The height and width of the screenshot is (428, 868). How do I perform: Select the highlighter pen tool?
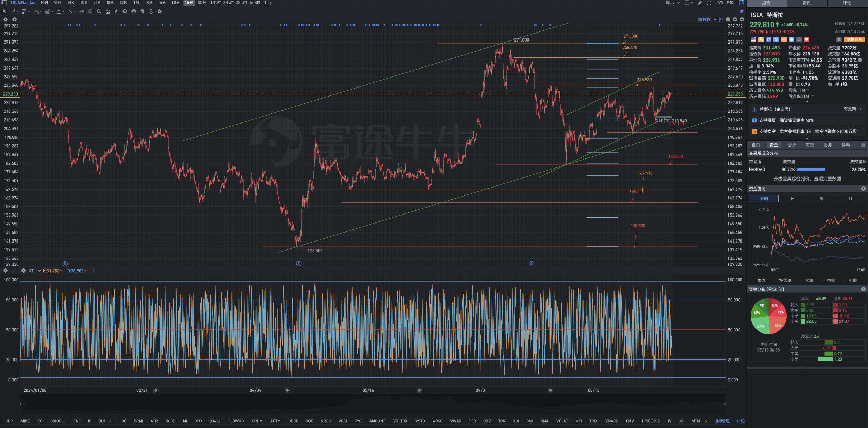point(116,11)
